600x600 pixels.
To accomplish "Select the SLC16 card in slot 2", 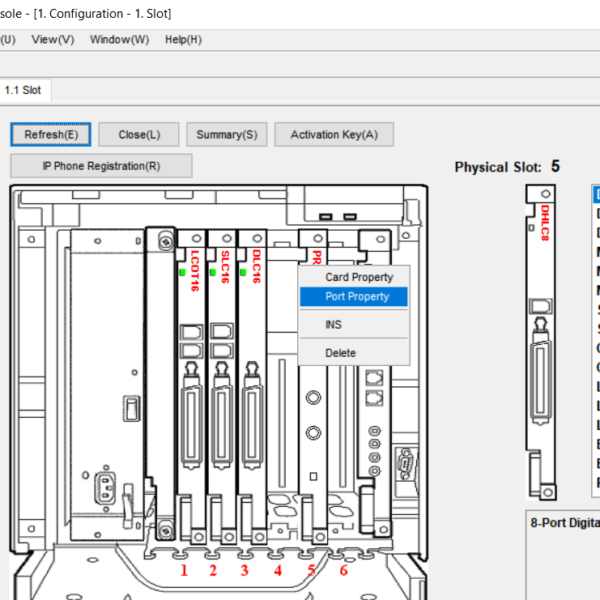I will click(222, 380).
